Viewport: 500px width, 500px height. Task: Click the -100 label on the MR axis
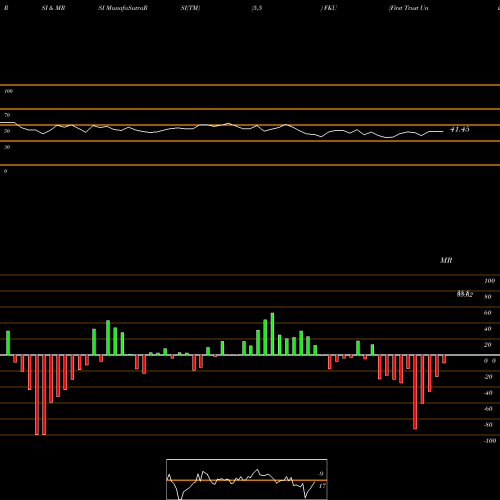(490, 441)
